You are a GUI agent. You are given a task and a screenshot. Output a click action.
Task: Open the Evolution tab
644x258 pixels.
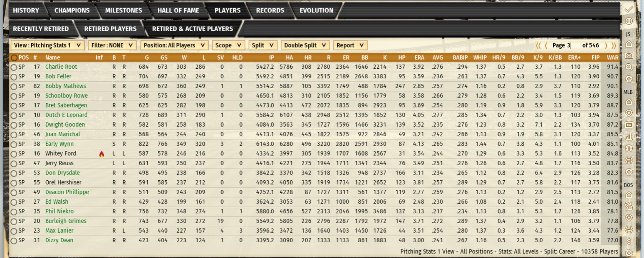pos(316,10)
